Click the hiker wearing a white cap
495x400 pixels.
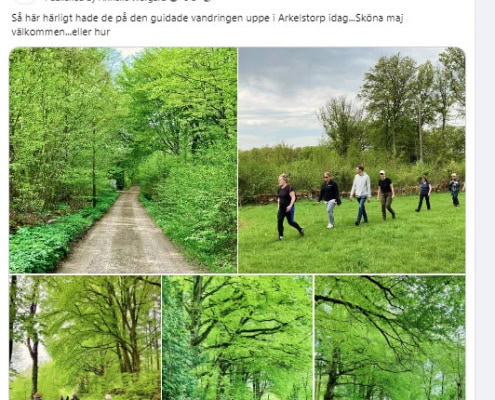click(x=386, y=195)
